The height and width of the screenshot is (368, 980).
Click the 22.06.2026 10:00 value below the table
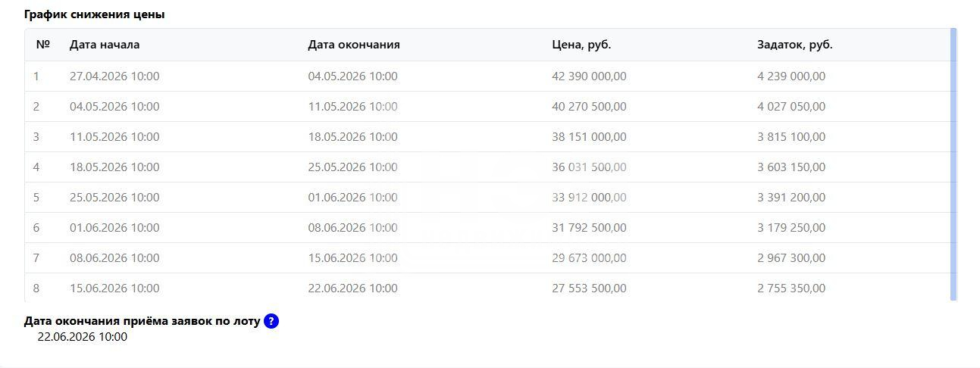pyautogui.click(x=83, y=337)
